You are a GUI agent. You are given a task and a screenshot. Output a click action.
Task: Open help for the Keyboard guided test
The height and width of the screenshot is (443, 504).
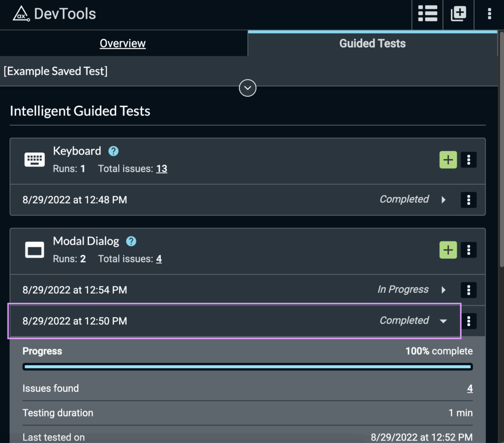click(x=113, y=151)
